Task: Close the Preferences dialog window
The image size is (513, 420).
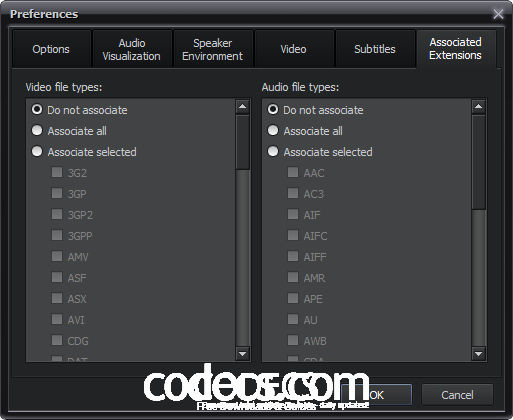Action: (498, 14)
